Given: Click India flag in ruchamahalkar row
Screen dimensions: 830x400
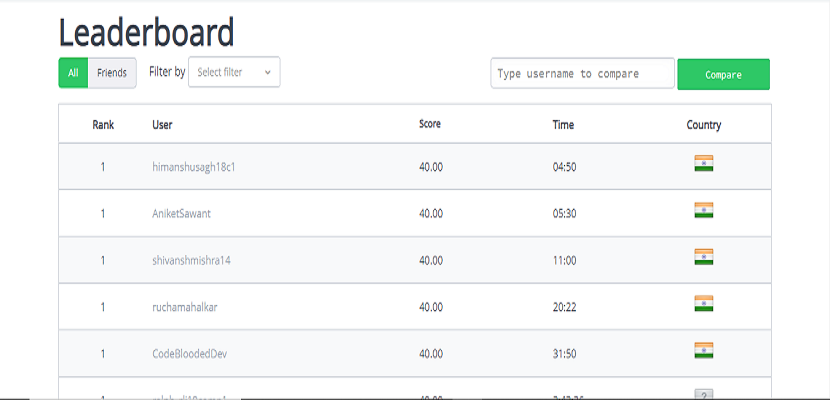Looking at the screenshot, I should 703,303.
